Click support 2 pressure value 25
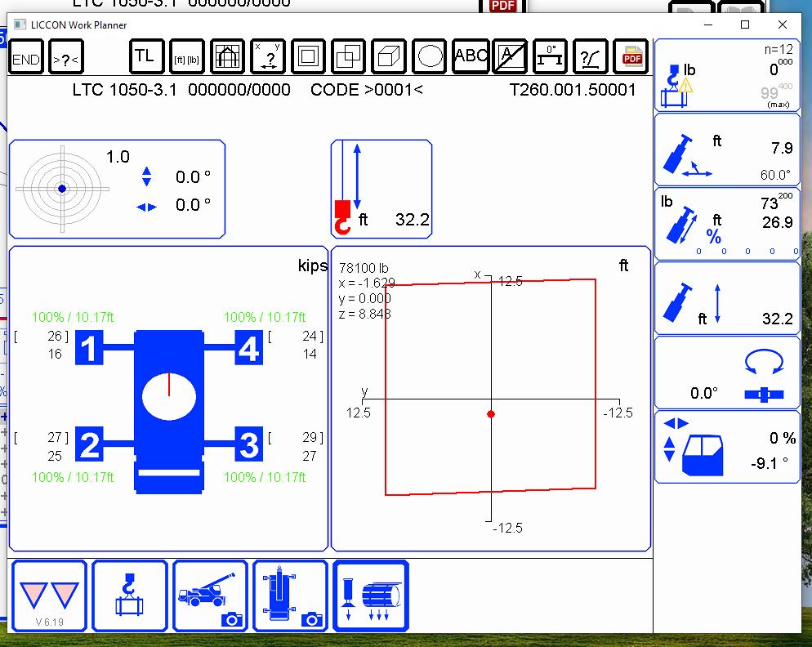812x647 pixels. [55, 456]
